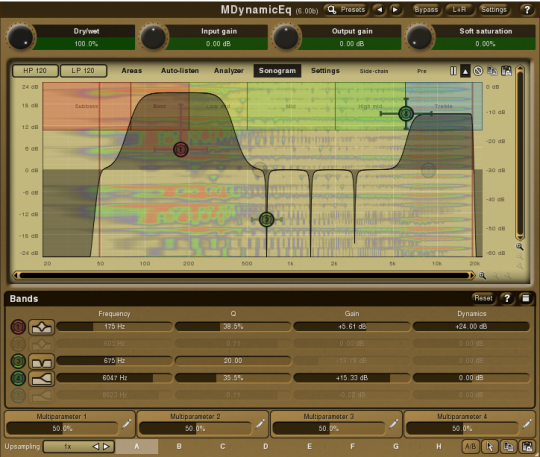
Task: Toggle the HP 120 high-pass filter
Action: pyautogui.click(x=35, y=71)
